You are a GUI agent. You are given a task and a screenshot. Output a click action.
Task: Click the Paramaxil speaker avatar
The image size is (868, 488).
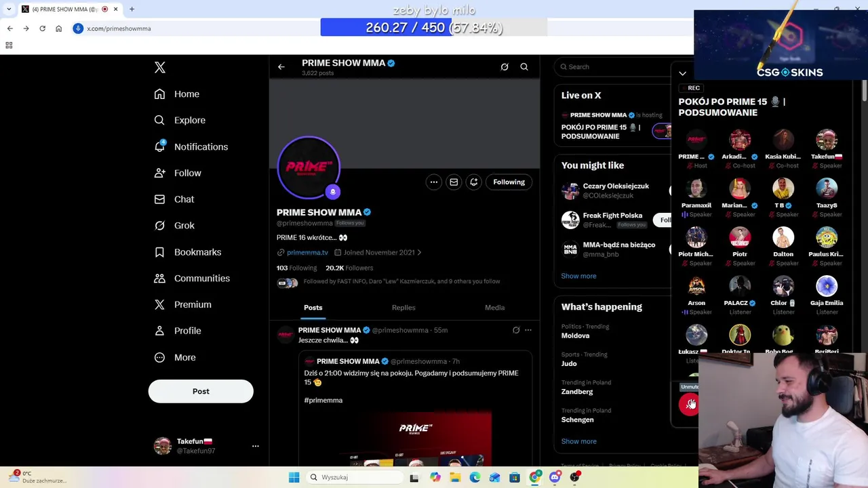coord(696,189)
